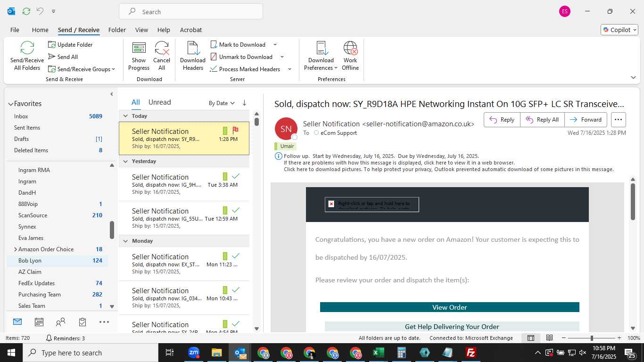The height and width of the screenshot is (362, 644).
Task: Toggle reverse sort order arrow
Action: click(x=244, y=103)
